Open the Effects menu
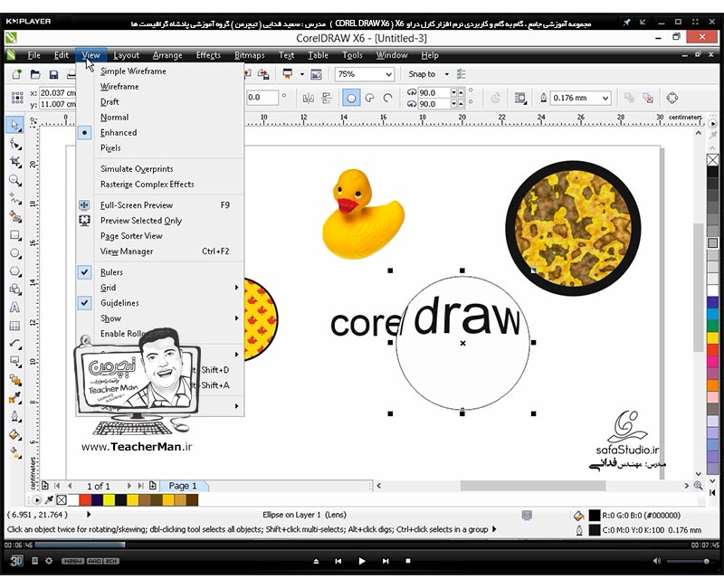The image size is (724, 588). pyautogui.click(x=208, y=55)
